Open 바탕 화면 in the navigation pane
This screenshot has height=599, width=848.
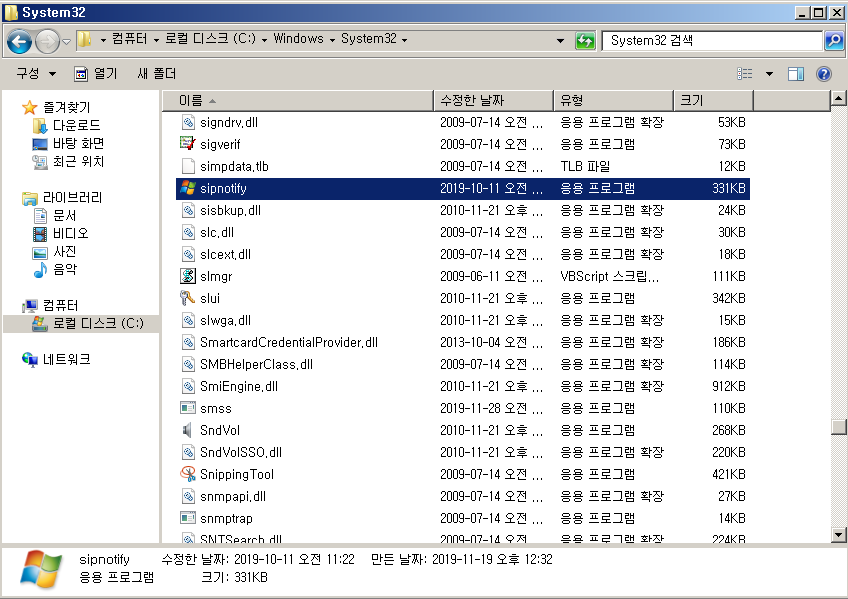[78, 143]
